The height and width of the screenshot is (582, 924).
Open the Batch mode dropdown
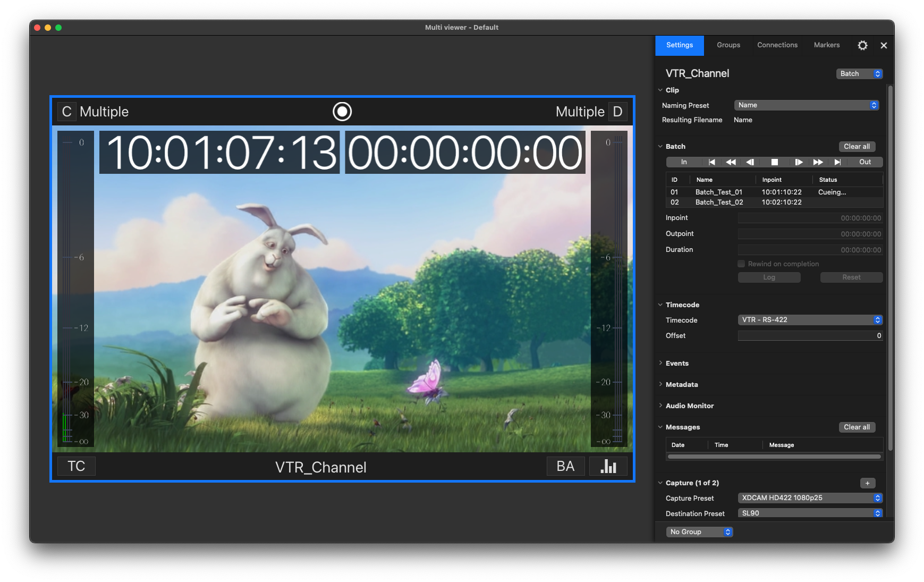(x=859, y=74)
